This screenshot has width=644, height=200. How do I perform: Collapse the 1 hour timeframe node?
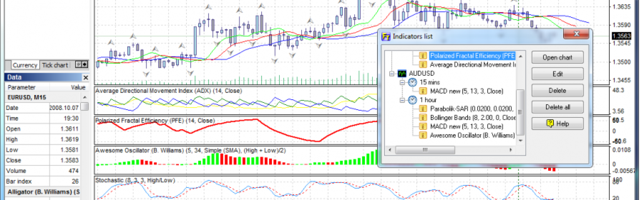pyautogui.click(x=402, y=100)
